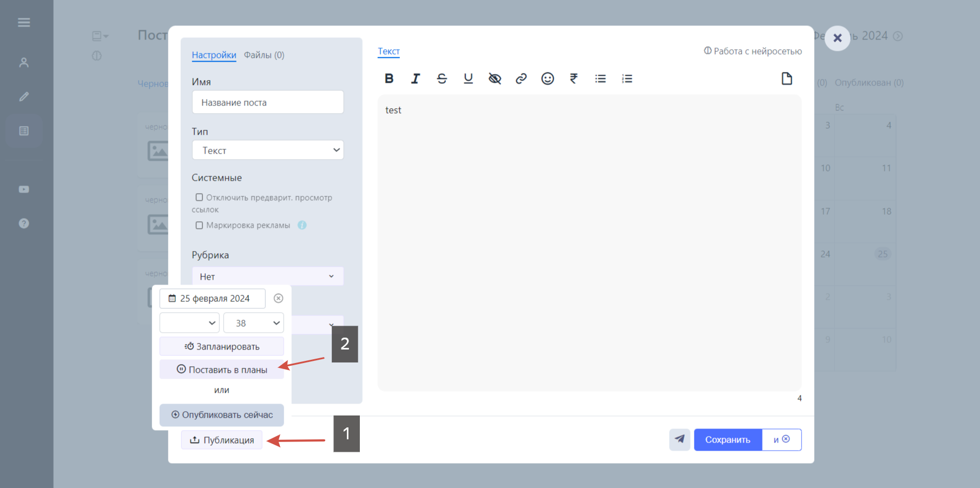Open the emoji picker

click(x=548, y=78)
